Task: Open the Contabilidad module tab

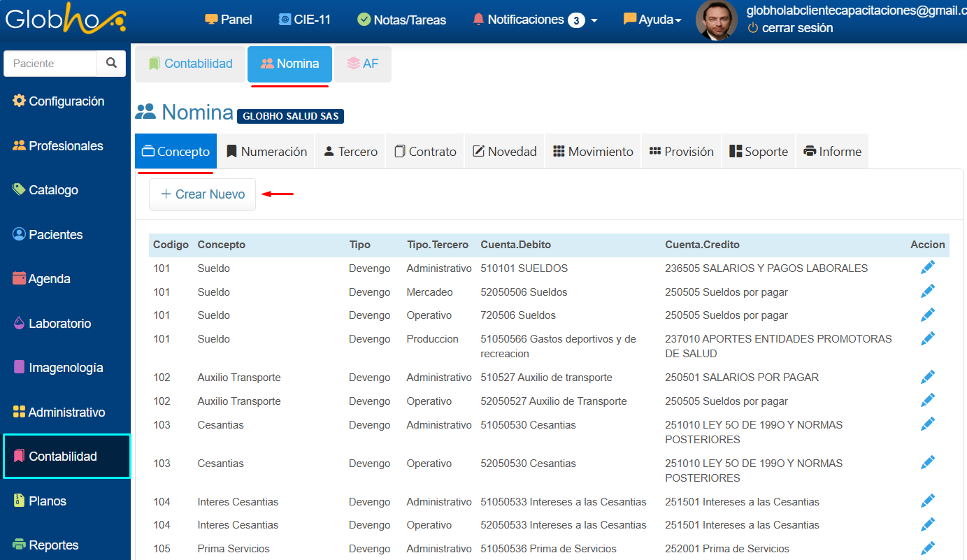Action: click(190, 64)
